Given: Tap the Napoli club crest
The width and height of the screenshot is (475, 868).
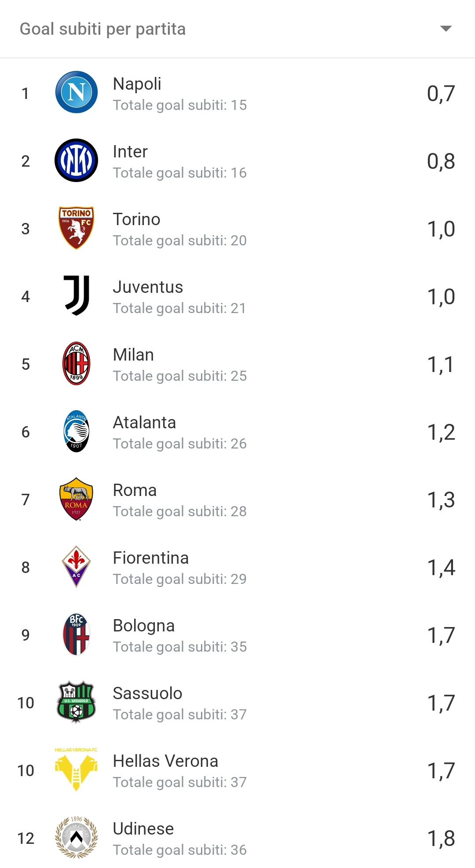Looking at the screenshot, I should point(77,92).
